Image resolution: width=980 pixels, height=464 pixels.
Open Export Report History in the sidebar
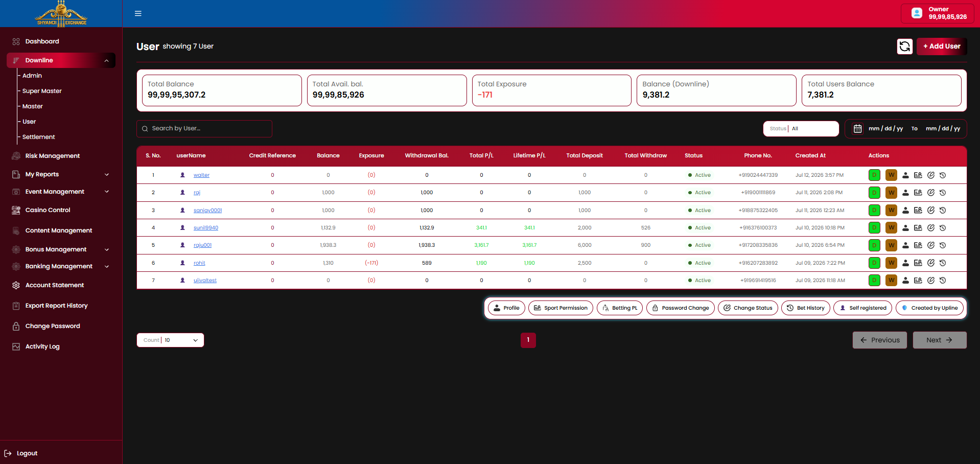coord(57,306)
